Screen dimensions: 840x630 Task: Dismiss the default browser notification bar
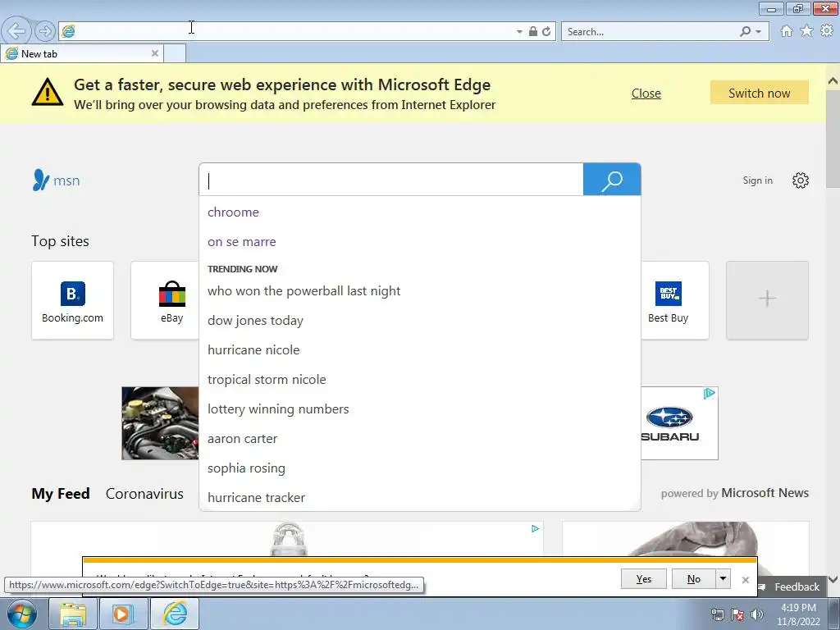(x=745, y=580)
